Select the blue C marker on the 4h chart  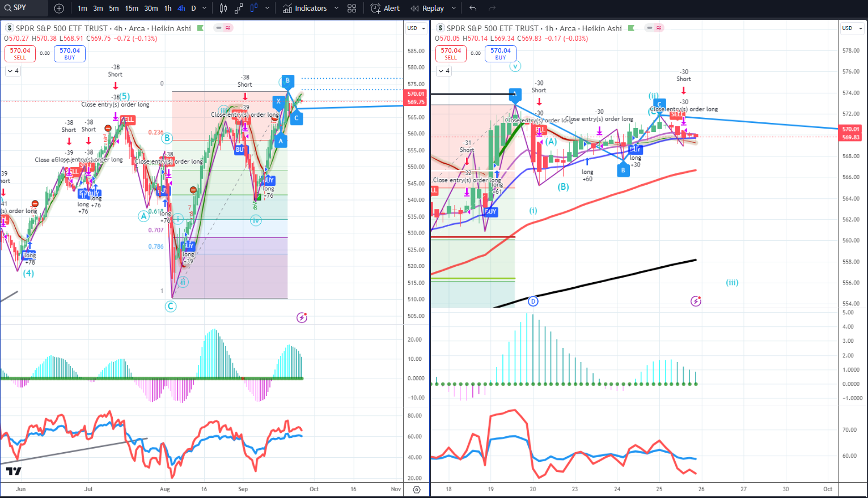(296, 118)
